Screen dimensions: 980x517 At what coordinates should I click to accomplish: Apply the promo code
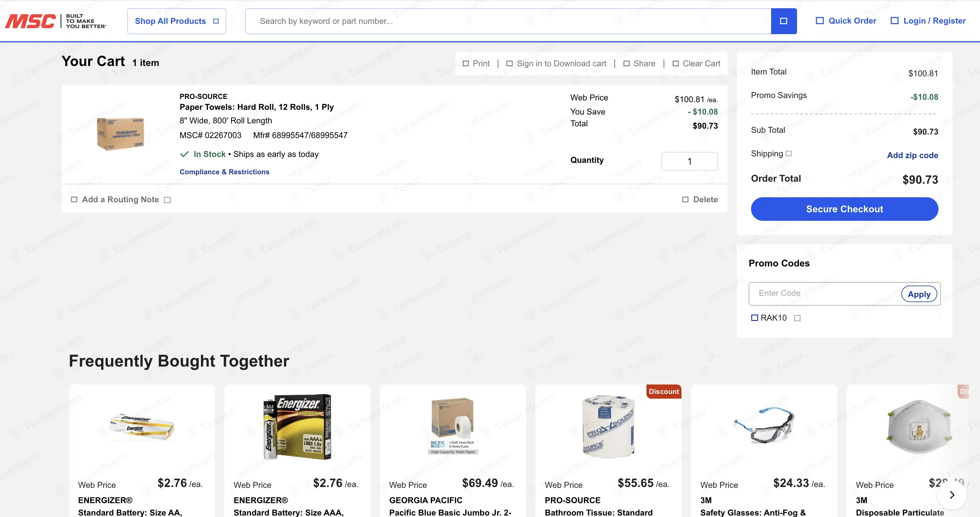click(919, 294)
